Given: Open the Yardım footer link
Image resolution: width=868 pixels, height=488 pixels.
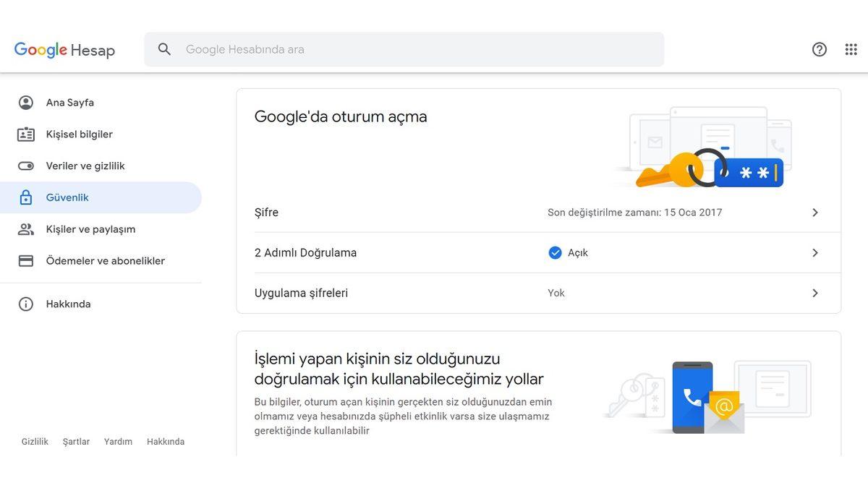Looking at the screenshot, I should click(118, 441).
